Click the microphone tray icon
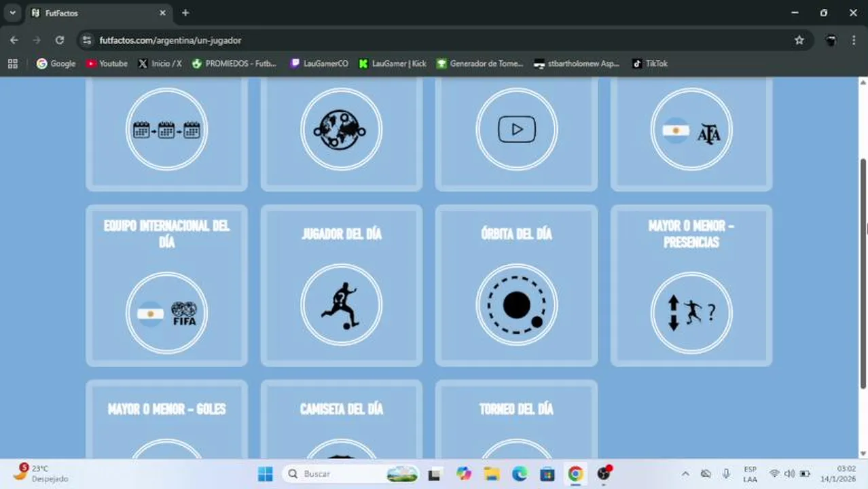868x489 pixels. (x=726, y=473)
